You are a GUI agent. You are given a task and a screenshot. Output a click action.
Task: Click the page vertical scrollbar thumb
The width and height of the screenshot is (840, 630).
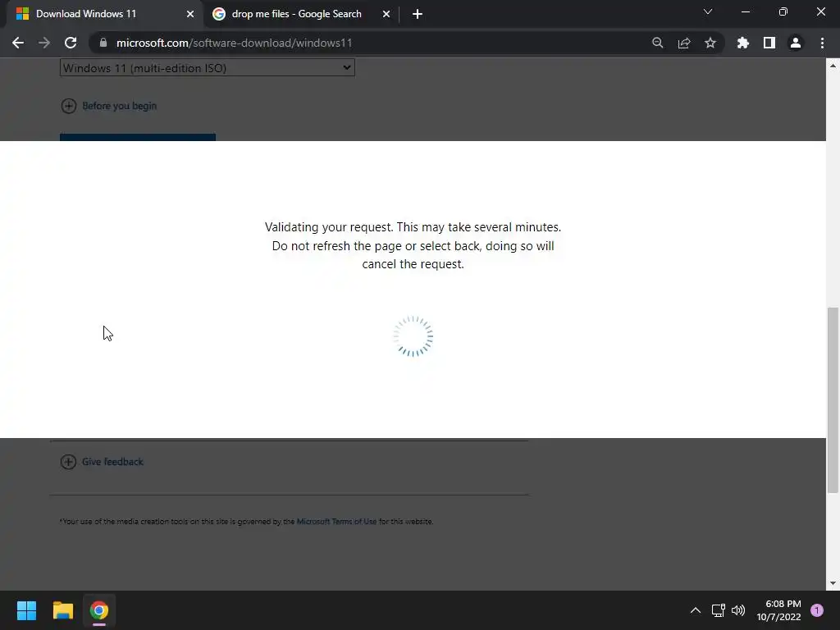833,399
